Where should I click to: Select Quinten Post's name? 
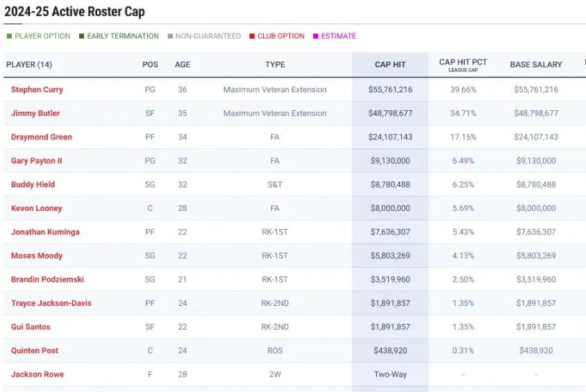(x=35, y=350)
